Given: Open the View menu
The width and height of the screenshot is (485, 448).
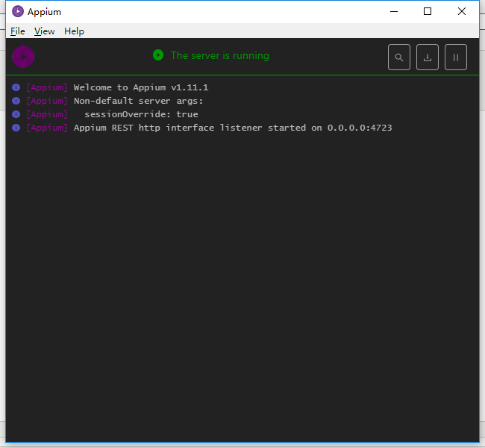Looking at the screenshot, I should click(44, 31).
